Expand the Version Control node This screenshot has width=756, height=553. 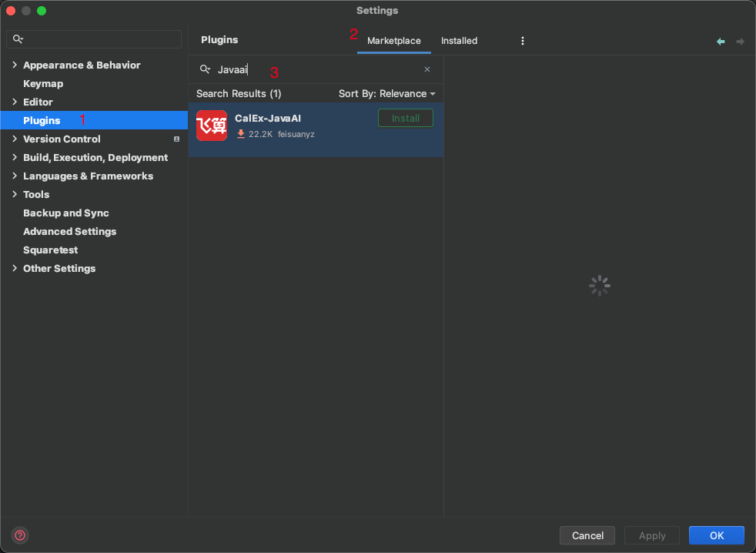point(15,139)
